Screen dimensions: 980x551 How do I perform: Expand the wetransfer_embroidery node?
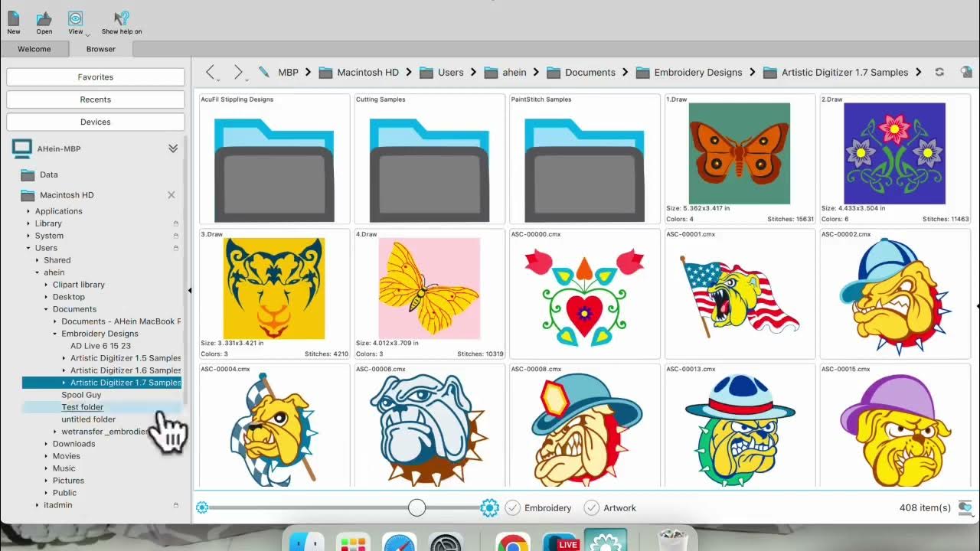[55, 432]
